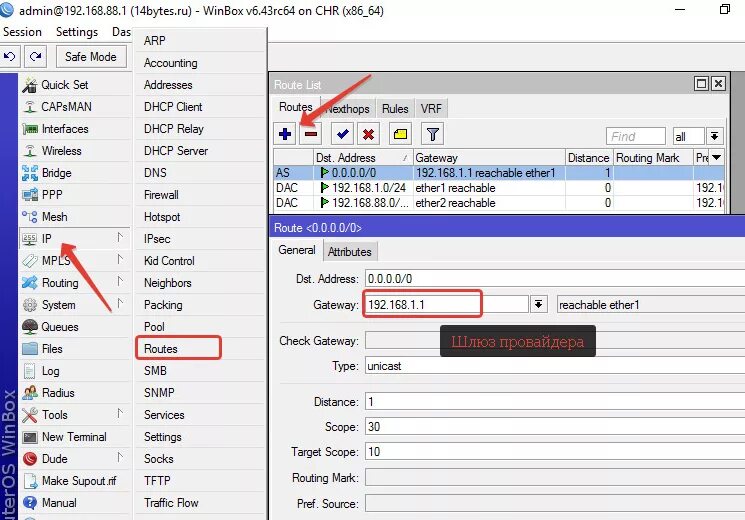Open Wireless menu entry
Screen dimensions: 745x520
(x=75, y=151)
